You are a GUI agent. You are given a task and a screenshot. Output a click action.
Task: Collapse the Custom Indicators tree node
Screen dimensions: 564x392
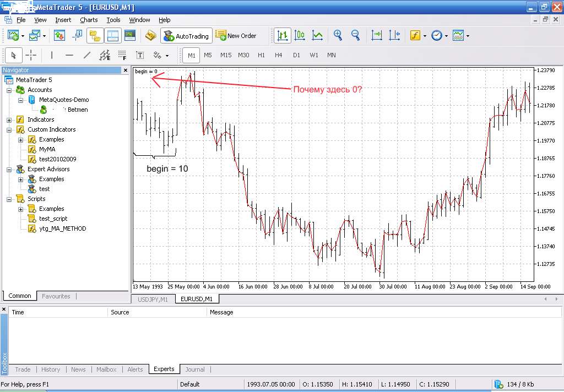click(9, 130)
